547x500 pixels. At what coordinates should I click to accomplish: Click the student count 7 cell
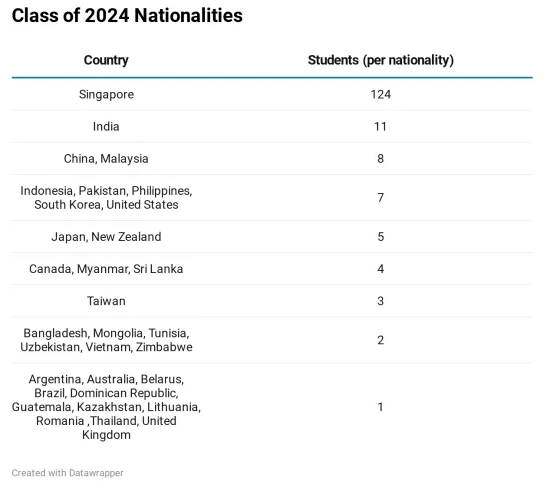pos(381,198)
